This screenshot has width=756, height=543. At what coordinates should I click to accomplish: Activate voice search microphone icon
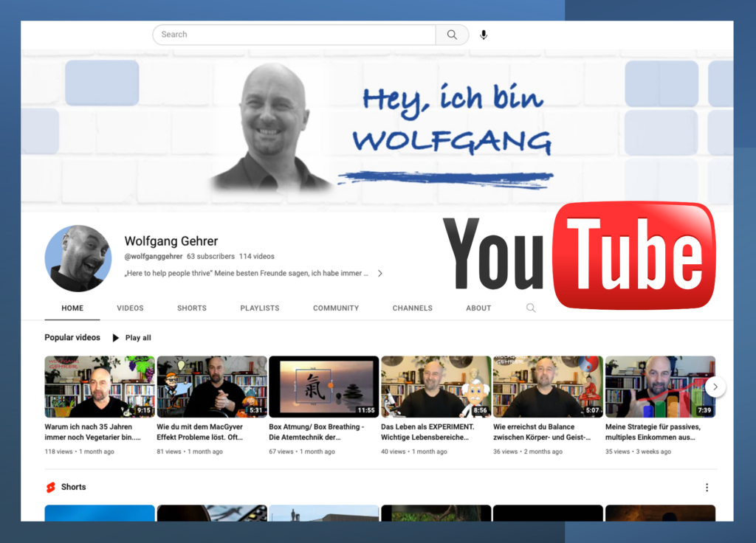pos(484,35)
